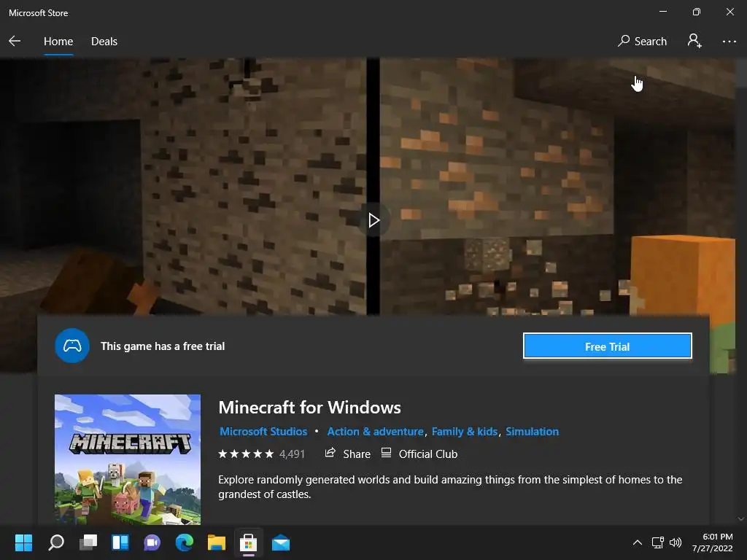Open Search in Microsoft Store
This screenshot has height=560, width=747.
642,41
